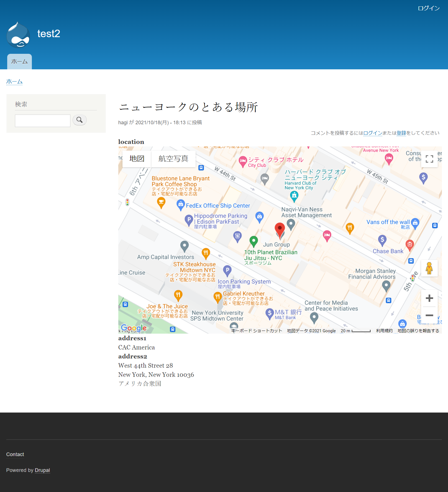Viewport: 448px width, 492px height.
Task: Click the article title ニューヨークのとある場所
Action: point(188,107)
